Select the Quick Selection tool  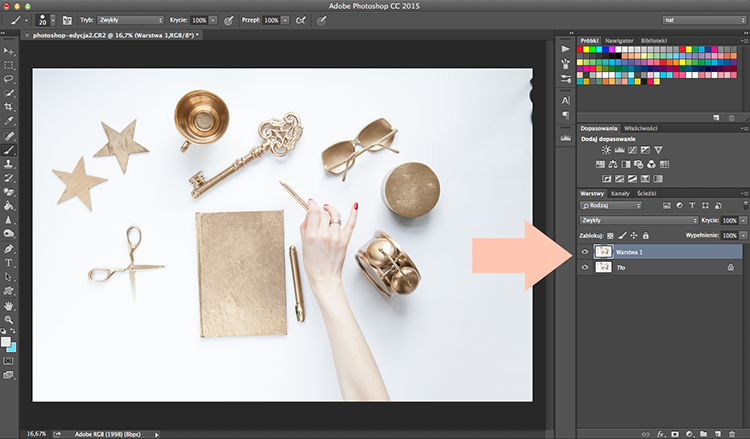pyautogui.click(x=9, y=93)
